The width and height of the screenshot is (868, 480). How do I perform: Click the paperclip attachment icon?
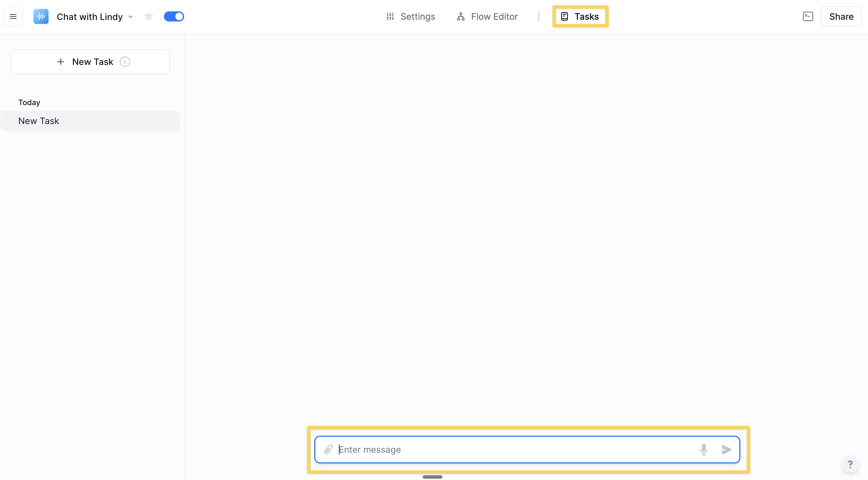[329, 449]
